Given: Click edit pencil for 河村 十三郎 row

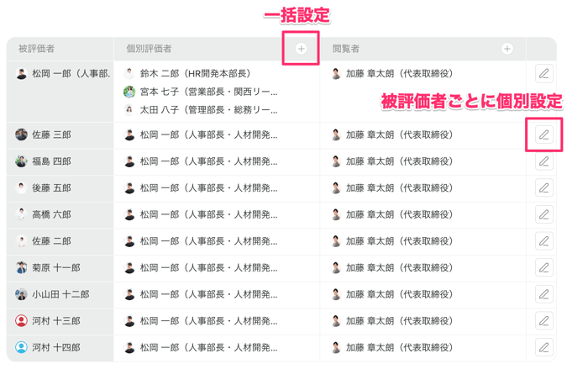Looking at the screenshot, I should pyautogui.click(x=543, y=321).
